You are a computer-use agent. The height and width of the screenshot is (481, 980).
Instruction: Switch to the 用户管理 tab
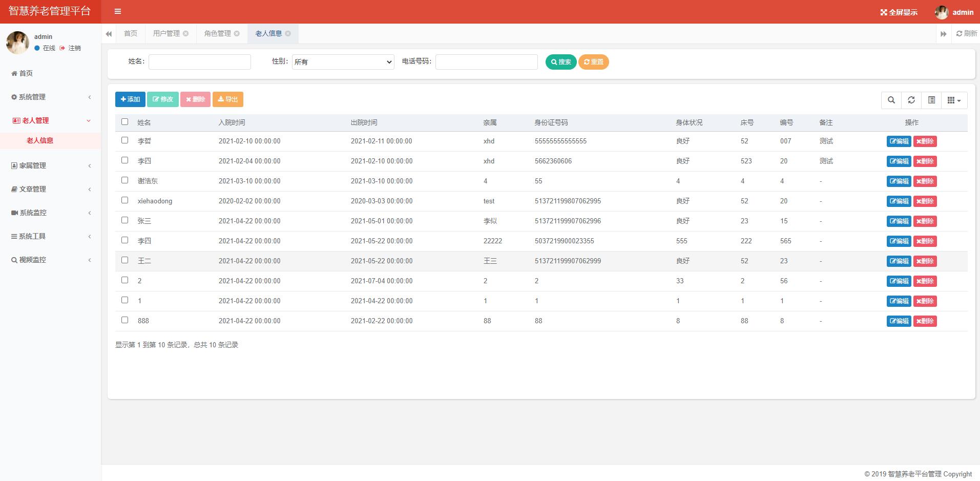click(166, 33)
